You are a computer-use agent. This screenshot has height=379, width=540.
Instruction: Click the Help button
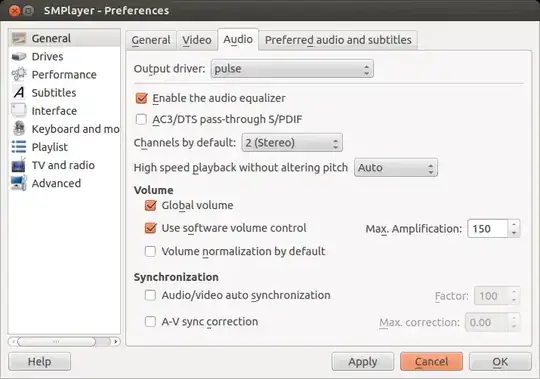click(x=40, y=361)
